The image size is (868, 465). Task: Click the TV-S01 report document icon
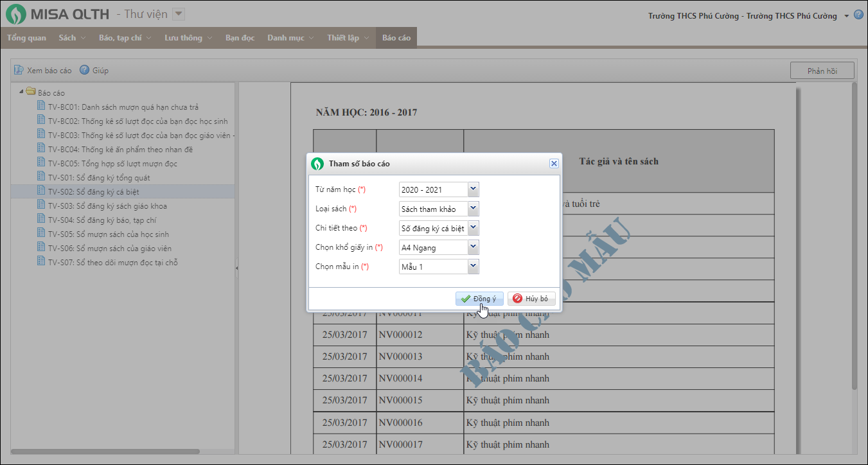41,177
